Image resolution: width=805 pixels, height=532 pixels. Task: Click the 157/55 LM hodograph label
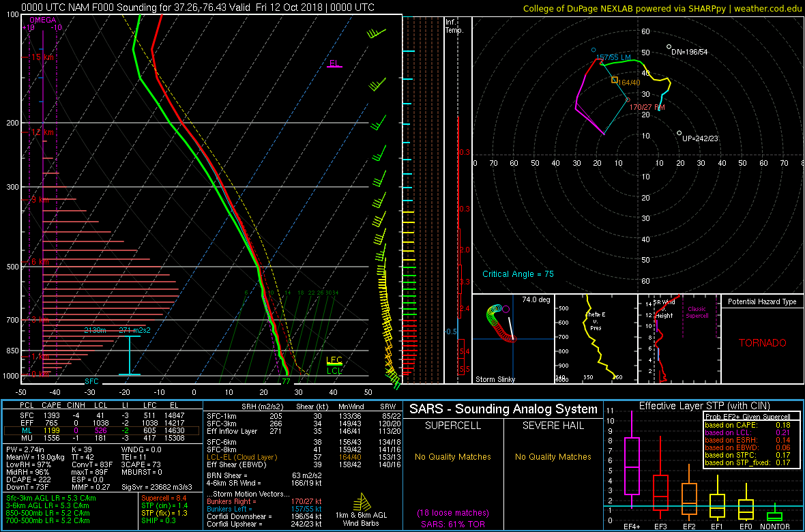613,57
